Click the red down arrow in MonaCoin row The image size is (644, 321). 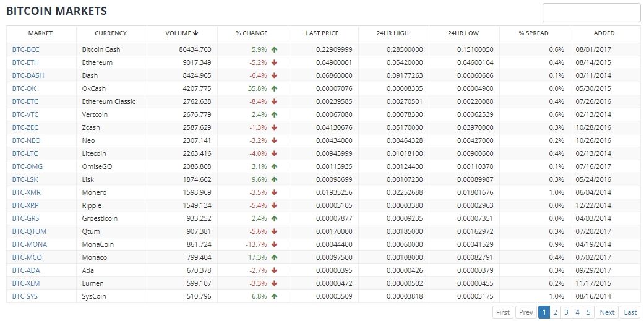click(274, 245)
